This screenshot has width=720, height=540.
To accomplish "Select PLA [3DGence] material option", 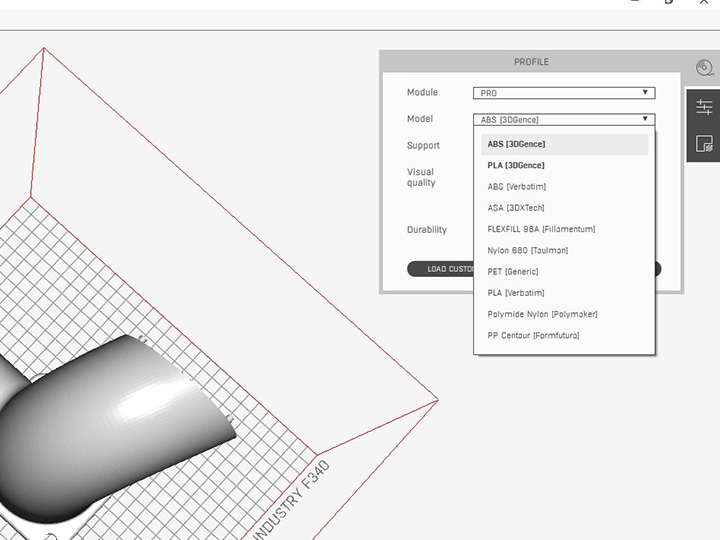I will (x=516, y=165).
